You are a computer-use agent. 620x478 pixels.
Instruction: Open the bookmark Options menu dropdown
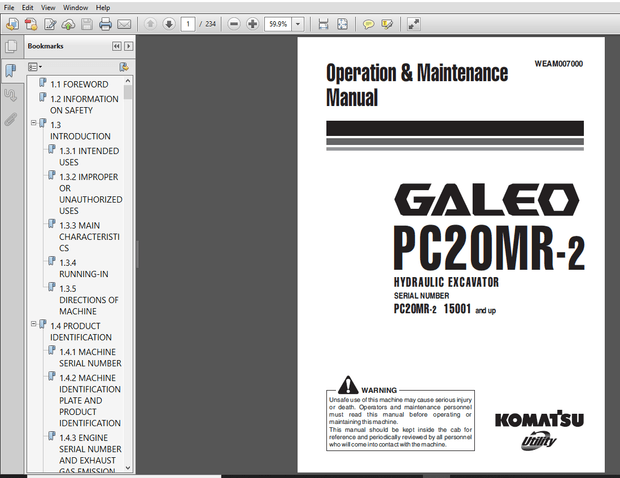click(35, 67)
